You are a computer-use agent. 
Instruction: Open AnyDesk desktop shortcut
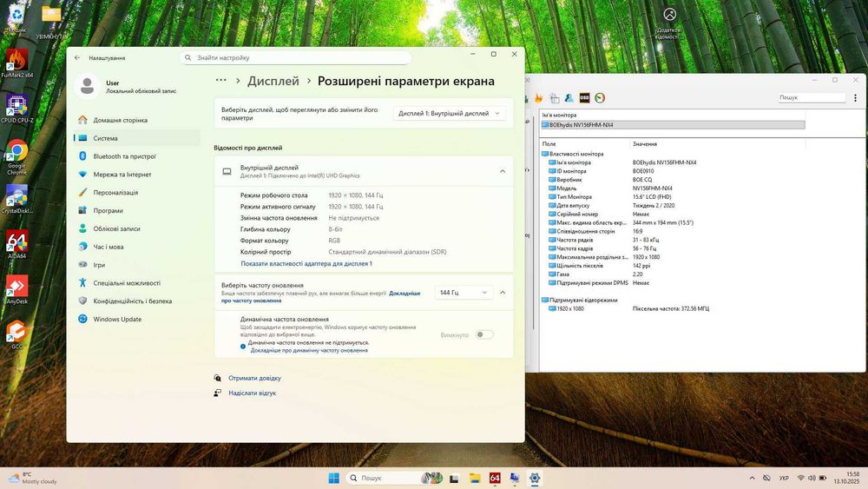tap(16, 289)
